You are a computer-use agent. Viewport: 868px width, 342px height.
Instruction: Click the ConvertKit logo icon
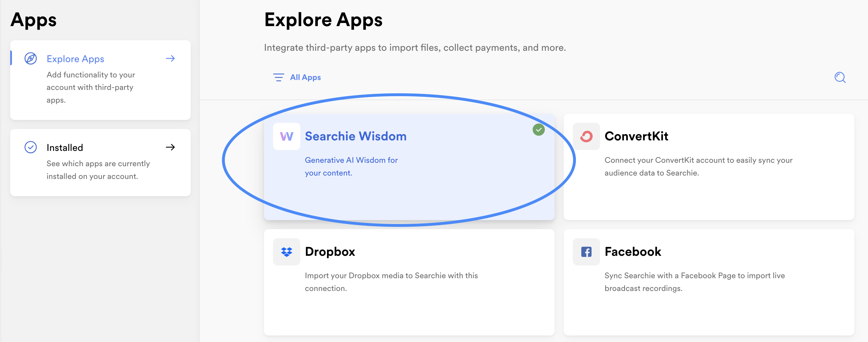[x=586, y=136]
